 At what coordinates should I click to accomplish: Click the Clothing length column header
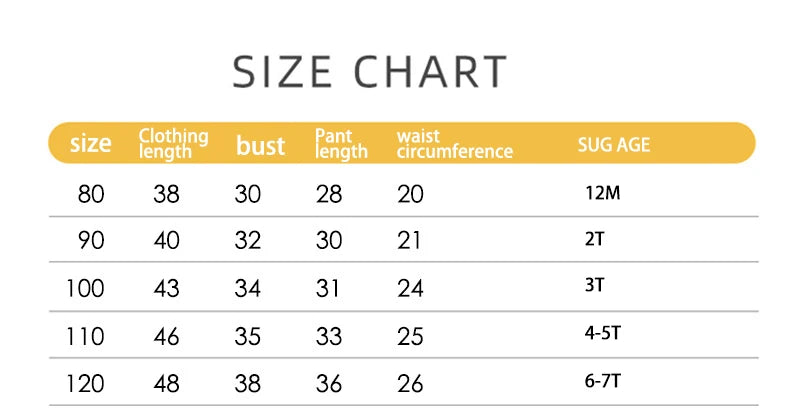pyautogui.click(x=173, y=143)
